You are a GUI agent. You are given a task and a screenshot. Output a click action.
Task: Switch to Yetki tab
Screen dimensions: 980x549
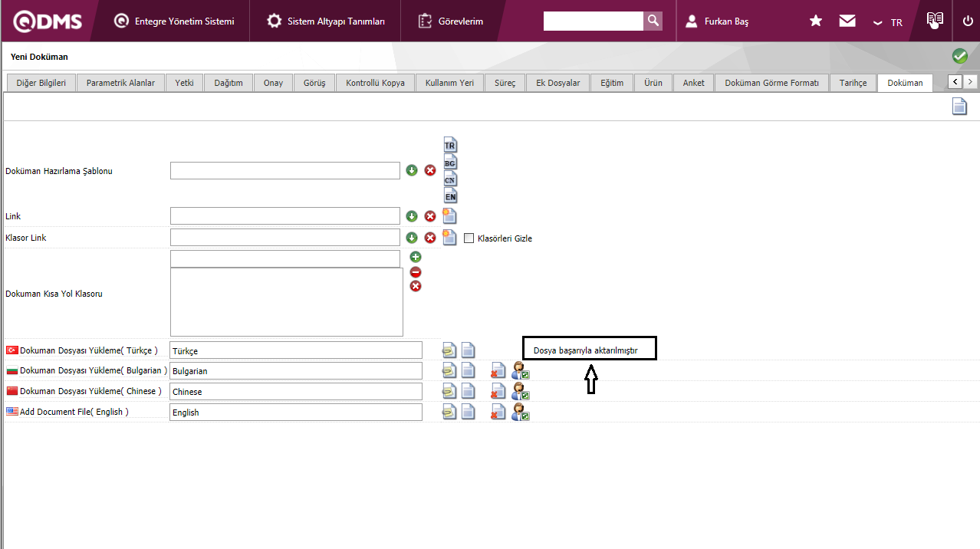(x=184, y=83)
